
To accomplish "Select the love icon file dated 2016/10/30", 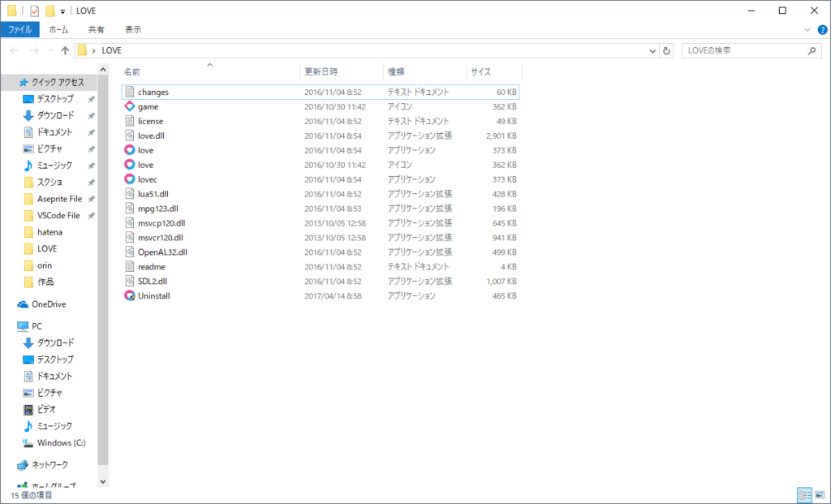I will click(x=321, y=165).
